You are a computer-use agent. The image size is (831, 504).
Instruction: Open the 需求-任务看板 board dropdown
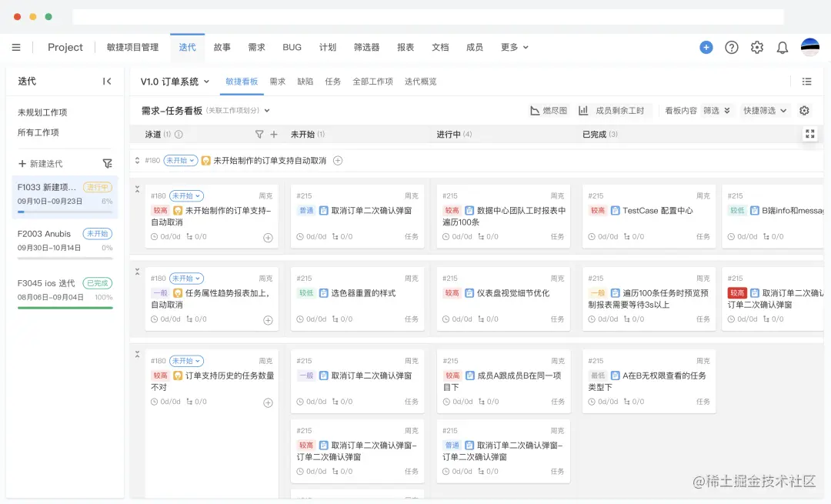[205, 110]
